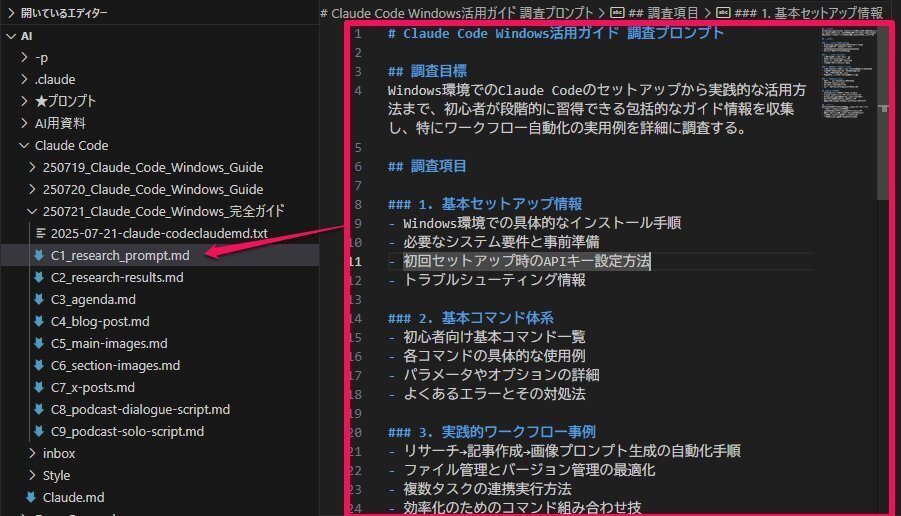This screenshot has height=516, width=901.
Task: Open Claude.md file in explorer
Action: (74, 497)
